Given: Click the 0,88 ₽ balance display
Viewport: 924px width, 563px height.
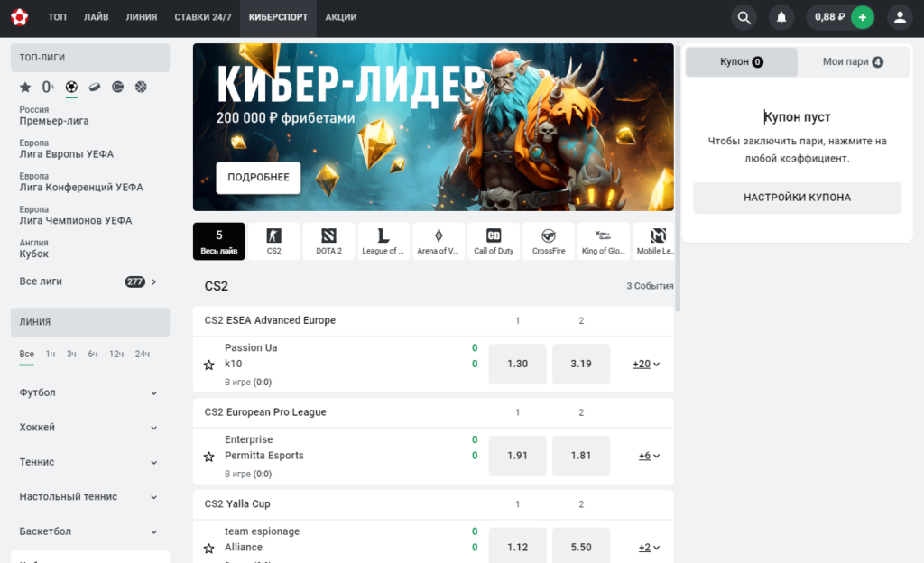Looking at the screenshot, I should point(829,17).
